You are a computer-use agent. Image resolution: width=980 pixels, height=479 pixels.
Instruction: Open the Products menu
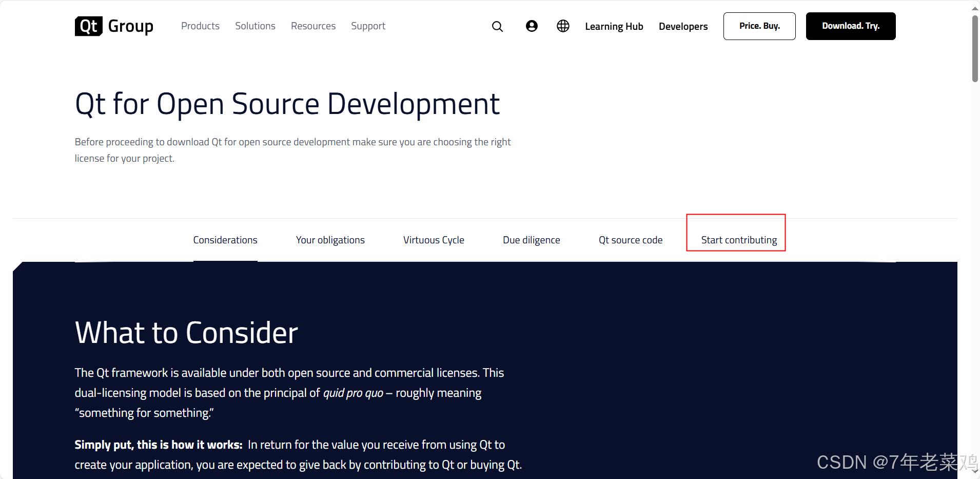pyautogui.click(x=200, y=26)
